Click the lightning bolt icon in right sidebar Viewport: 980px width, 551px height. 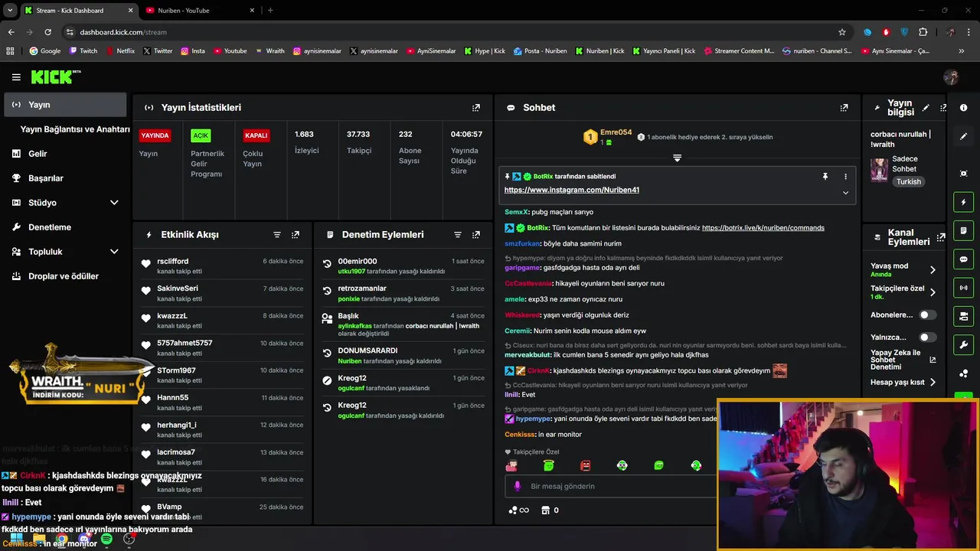click(963, 202)
